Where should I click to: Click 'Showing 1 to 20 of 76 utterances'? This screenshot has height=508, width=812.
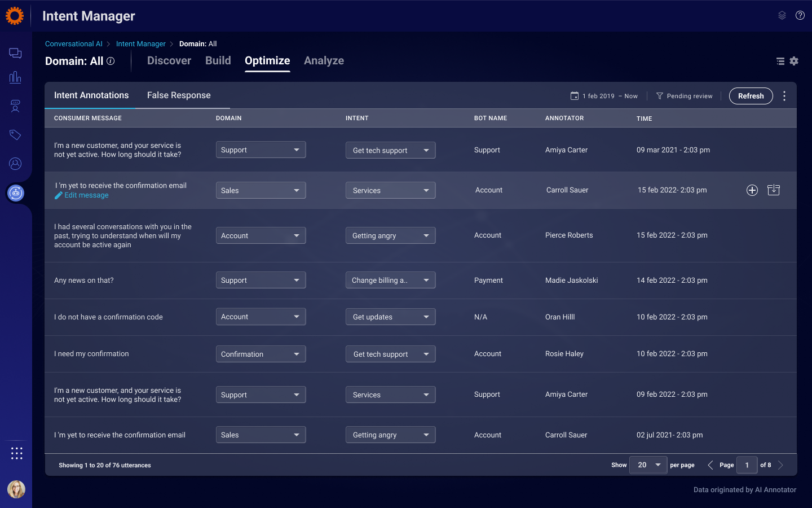[105, 465]
